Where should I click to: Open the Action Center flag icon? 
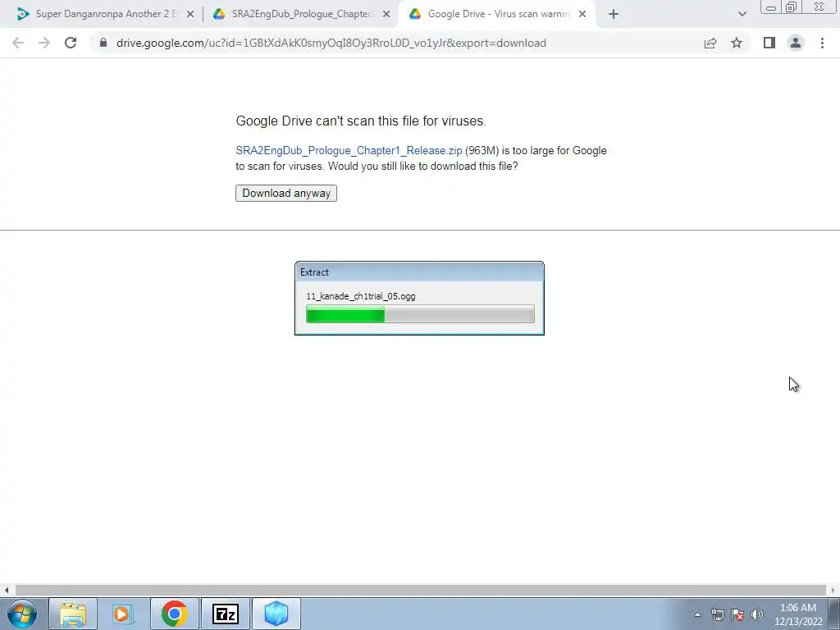tap(737, 614)
